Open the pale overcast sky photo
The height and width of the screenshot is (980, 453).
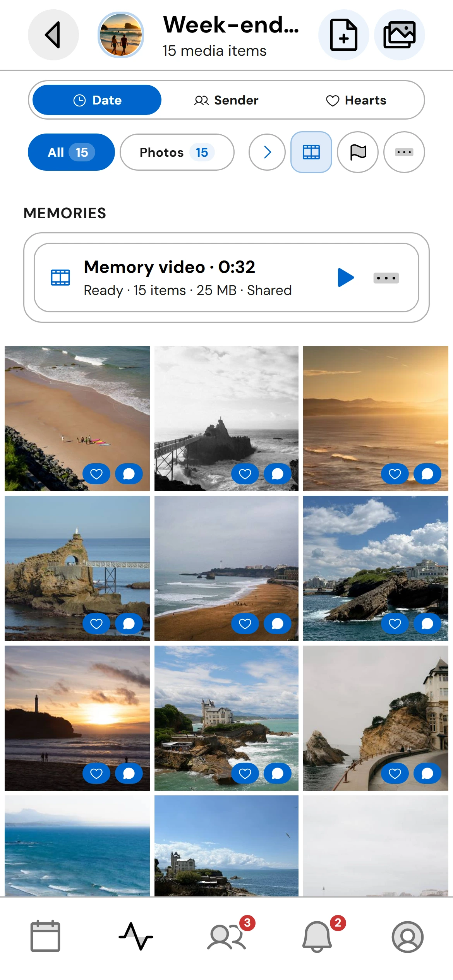376,846
